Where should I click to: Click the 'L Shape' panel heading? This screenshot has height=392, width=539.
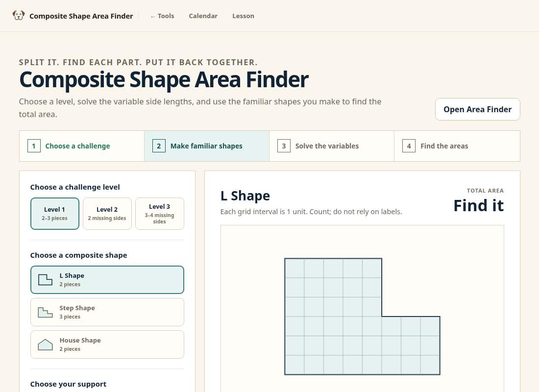(245, 196)
